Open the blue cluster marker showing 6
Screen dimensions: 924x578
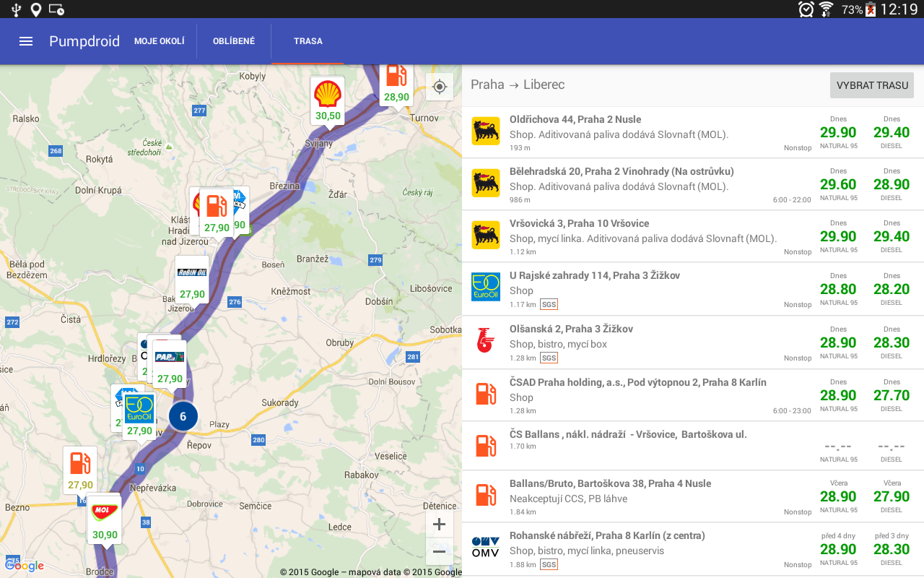coord(183,416)
